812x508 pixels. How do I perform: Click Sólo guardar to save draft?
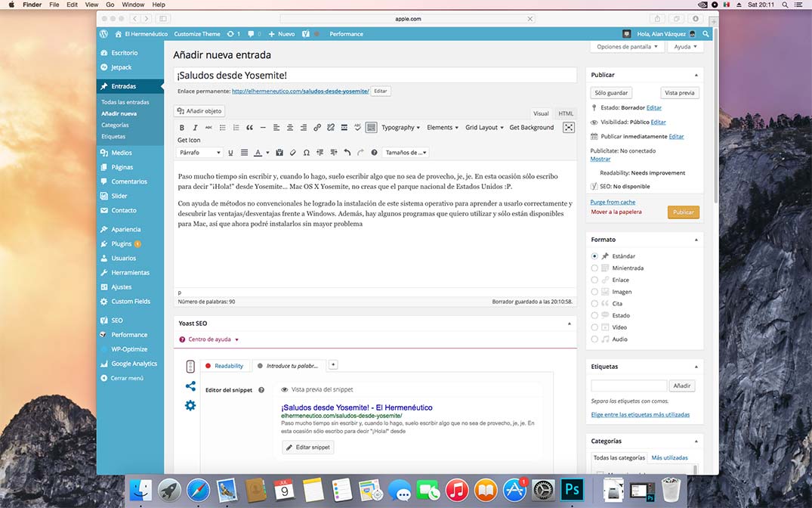tap(611, 93)
